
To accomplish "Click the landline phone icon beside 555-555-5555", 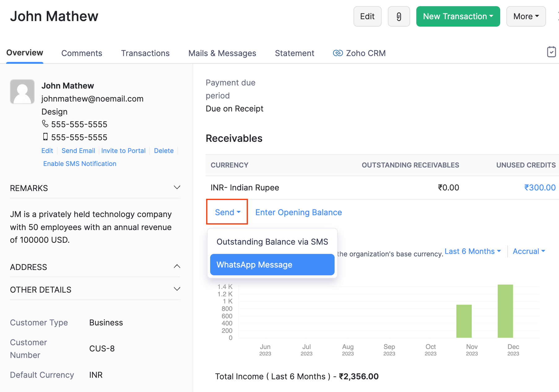I will coord(45,124).
